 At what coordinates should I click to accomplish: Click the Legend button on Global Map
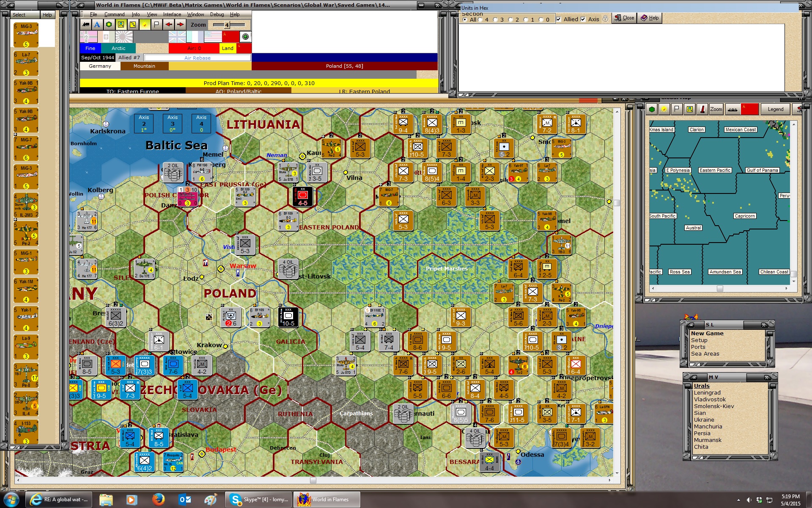click(x=775, y=109)
